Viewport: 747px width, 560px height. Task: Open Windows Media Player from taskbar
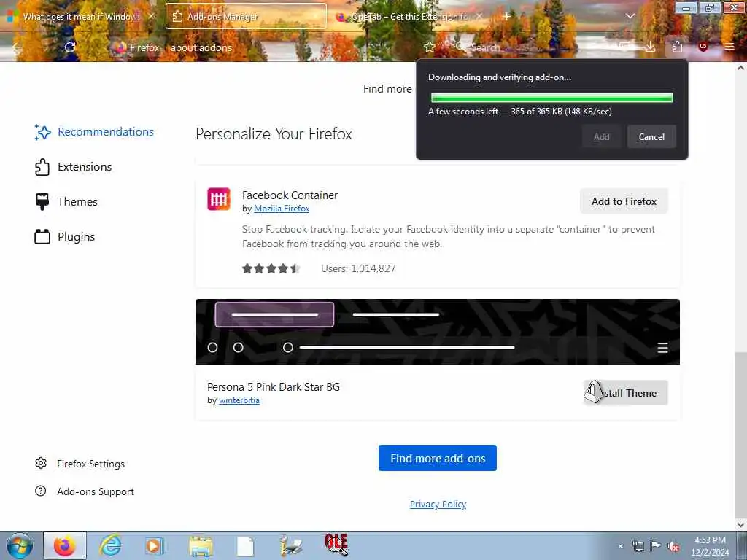155,545
